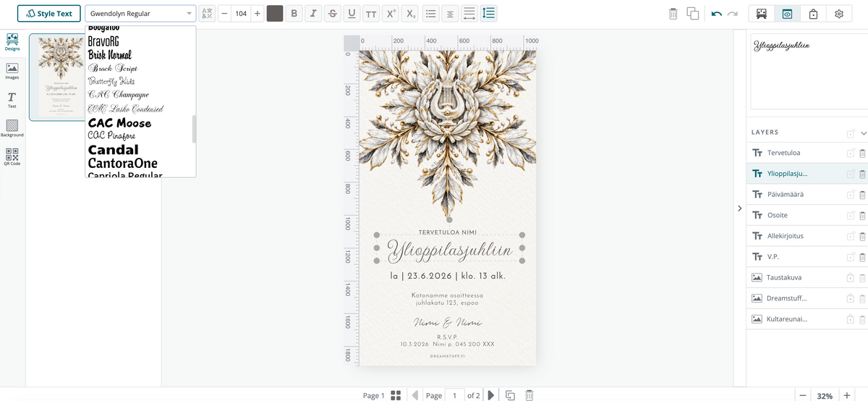
Task: Open the QR Code sidebar tab
Action: (x=12, y=158)
